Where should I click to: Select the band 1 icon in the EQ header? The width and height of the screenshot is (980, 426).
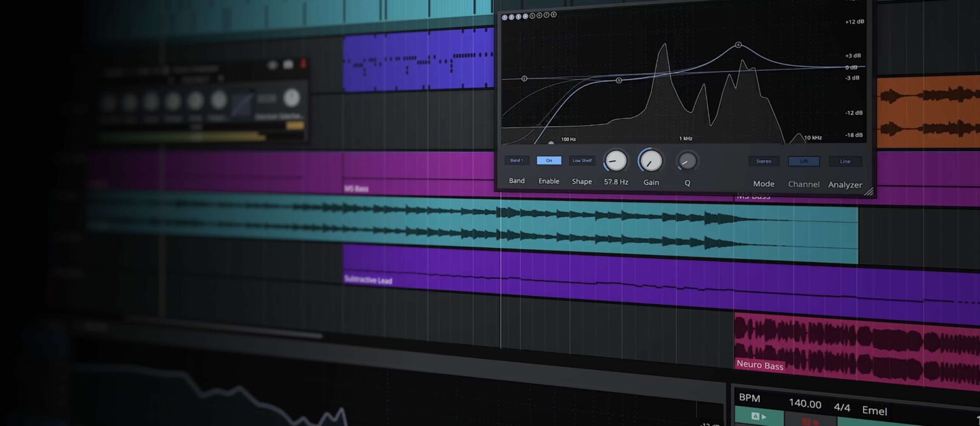(x=505, y=16)
